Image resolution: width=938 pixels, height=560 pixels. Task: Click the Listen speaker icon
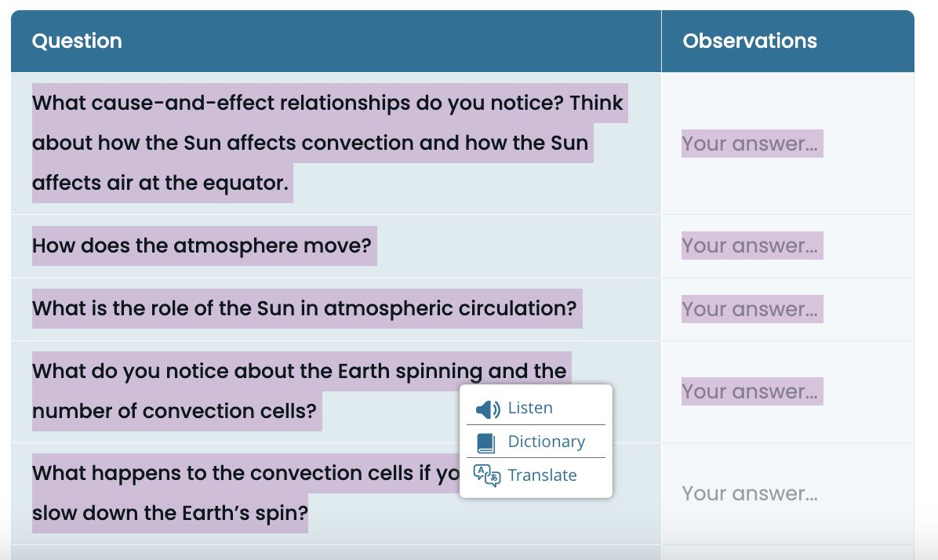click(x=488, y=409)
